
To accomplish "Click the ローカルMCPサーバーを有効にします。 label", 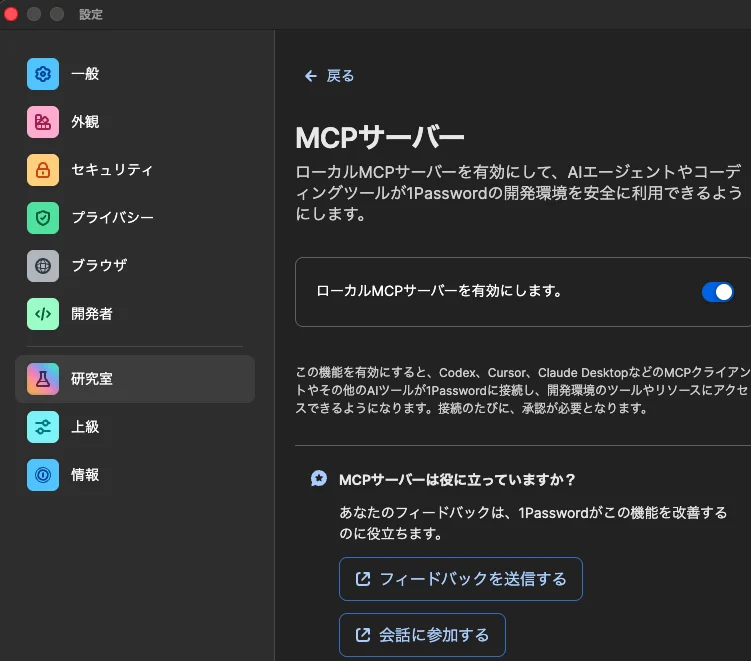I will click(439, 291).
